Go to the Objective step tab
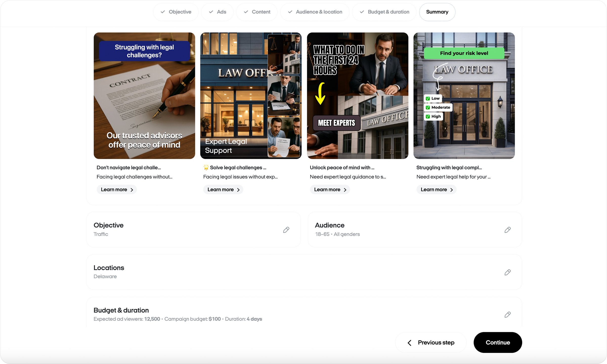 point(176,12)
